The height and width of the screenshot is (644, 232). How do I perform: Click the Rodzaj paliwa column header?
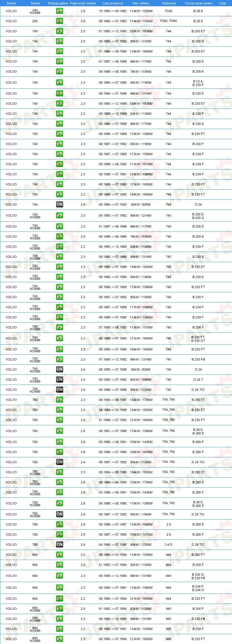tap(58, 3)
